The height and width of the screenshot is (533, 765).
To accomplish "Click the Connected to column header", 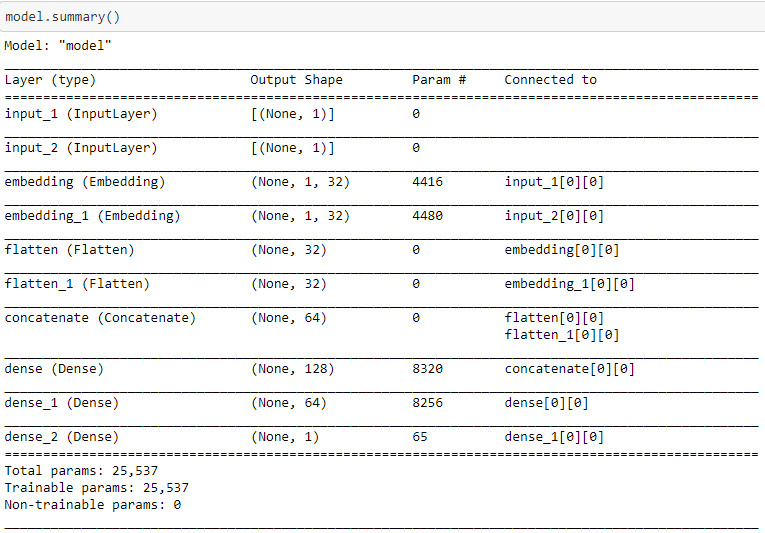I will [x=550, y=80].
